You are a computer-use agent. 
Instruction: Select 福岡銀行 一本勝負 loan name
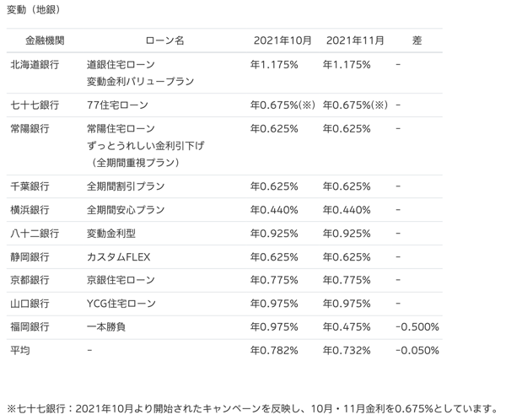[x=106, y=327]
